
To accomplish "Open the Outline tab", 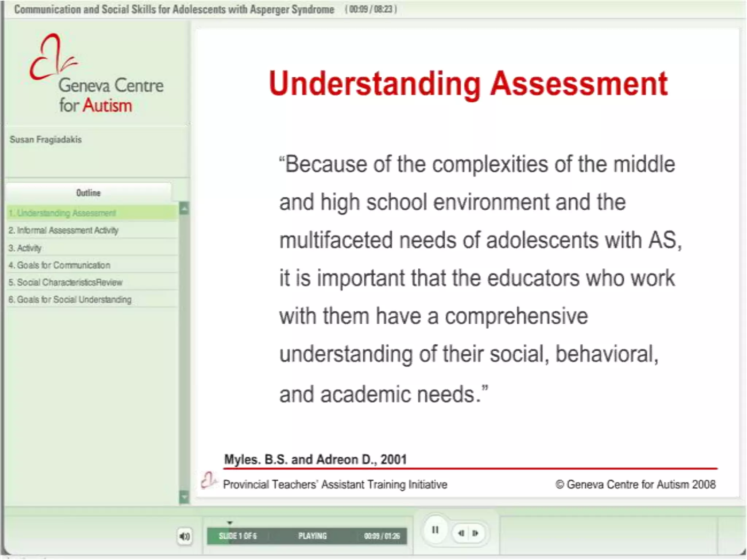I will (88, 193).
